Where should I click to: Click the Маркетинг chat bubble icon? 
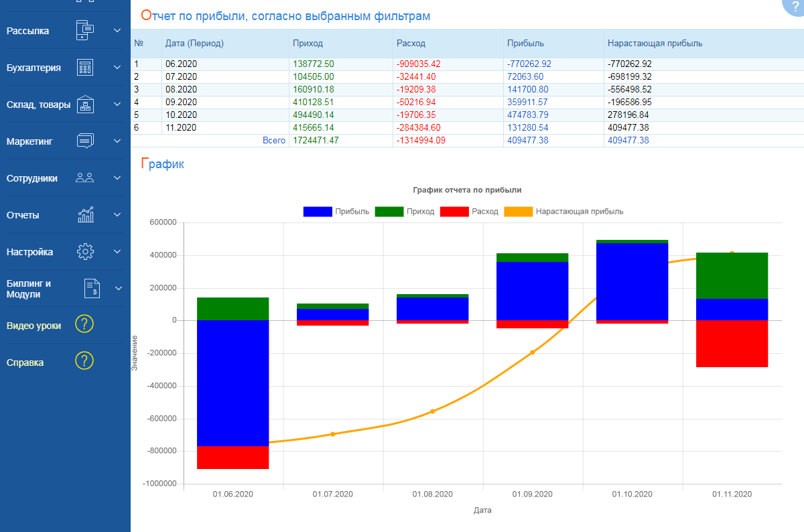85,141
